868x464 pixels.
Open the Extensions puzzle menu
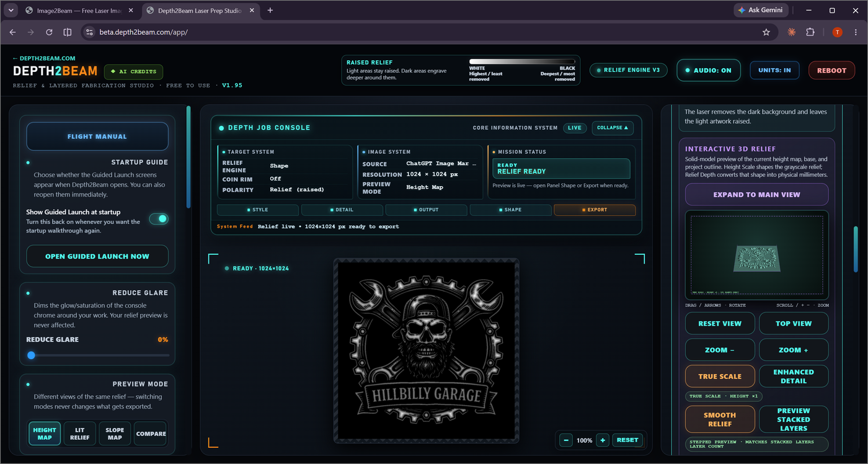coord(810,32)
